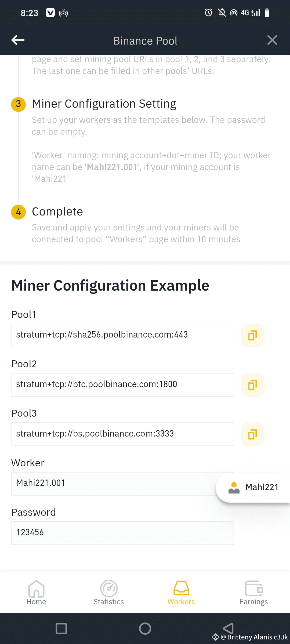Tap the Password field

pyautogui.click(x=122, y=533)
